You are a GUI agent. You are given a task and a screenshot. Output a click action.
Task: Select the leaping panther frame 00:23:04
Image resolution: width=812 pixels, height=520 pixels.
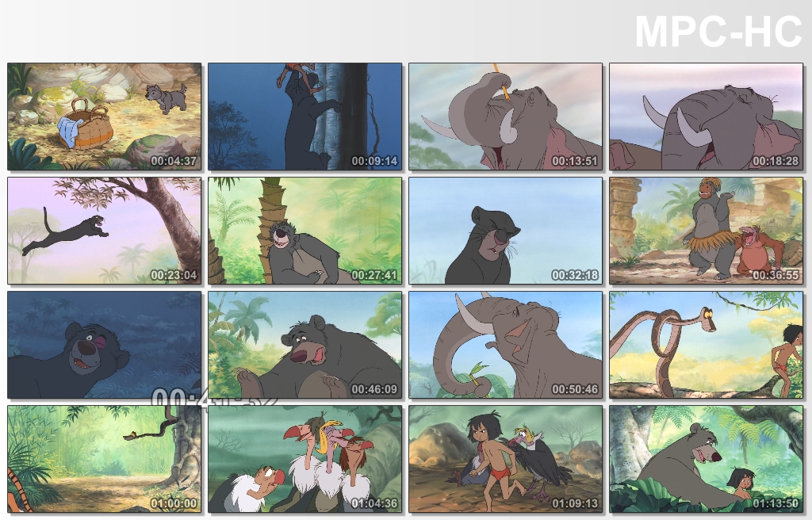coord(104,231)
